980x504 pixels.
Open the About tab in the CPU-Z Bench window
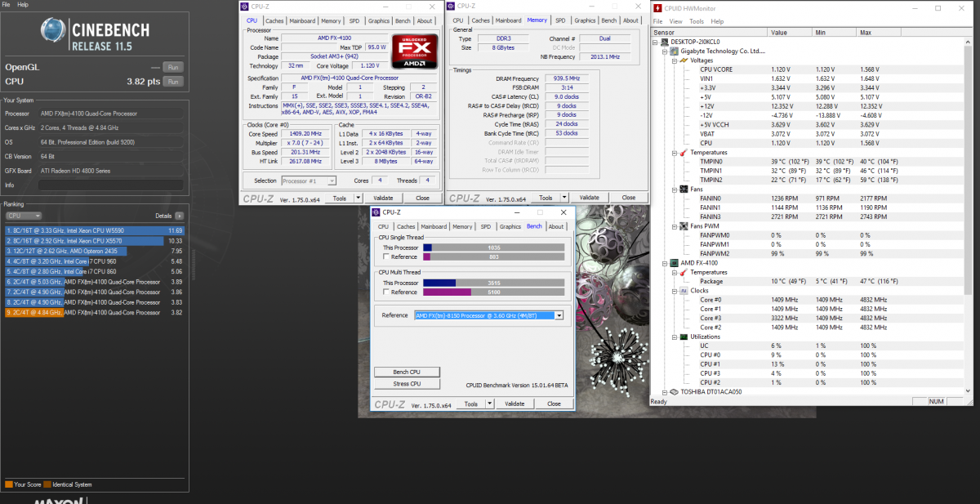[x=556, y=226]
